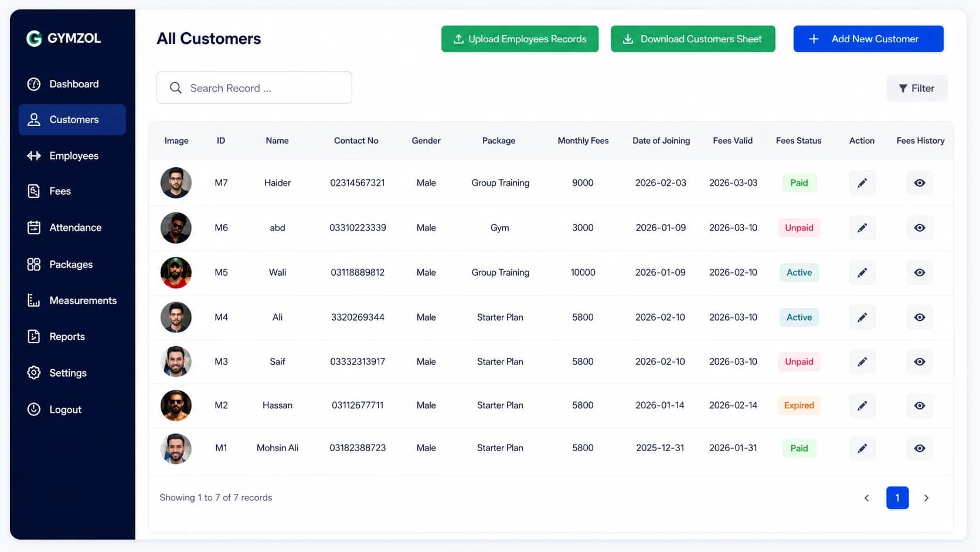This screenshot has height=552, width=980.
Task: Click the search magnifier icon
Action: click(x=175, y=88)
